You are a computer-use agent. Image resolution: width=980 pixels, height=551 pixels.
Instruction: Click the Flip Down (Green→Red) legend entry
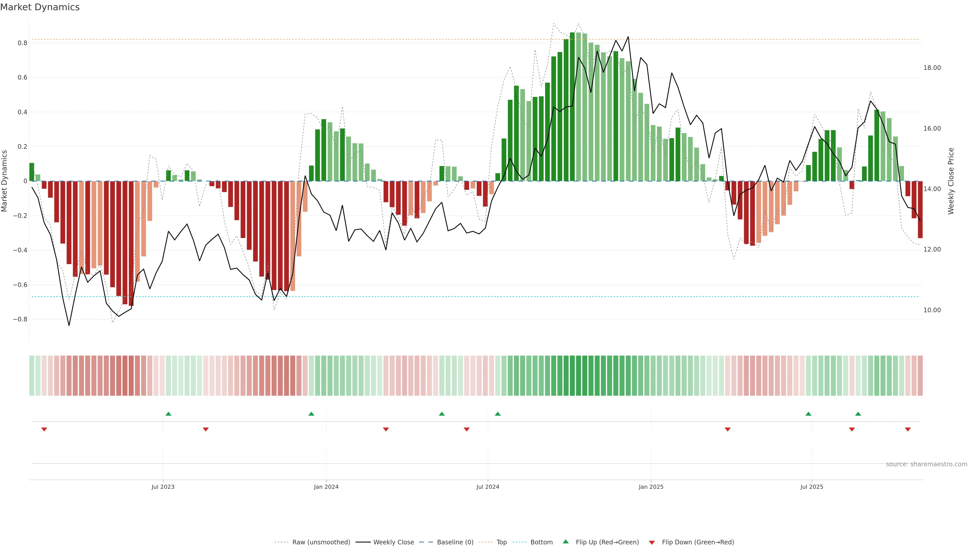pos(698,542)
